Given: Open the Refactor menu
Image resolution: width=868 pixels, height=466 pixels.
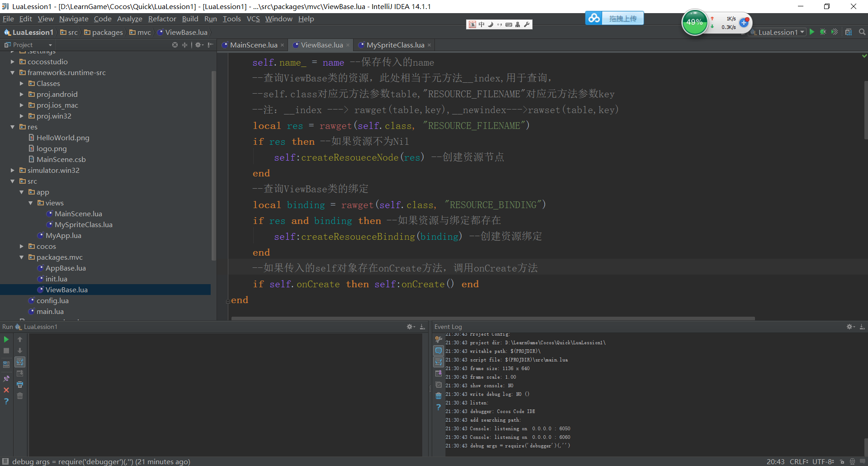Looking at the screenshot, I should (x=162, y=19).
